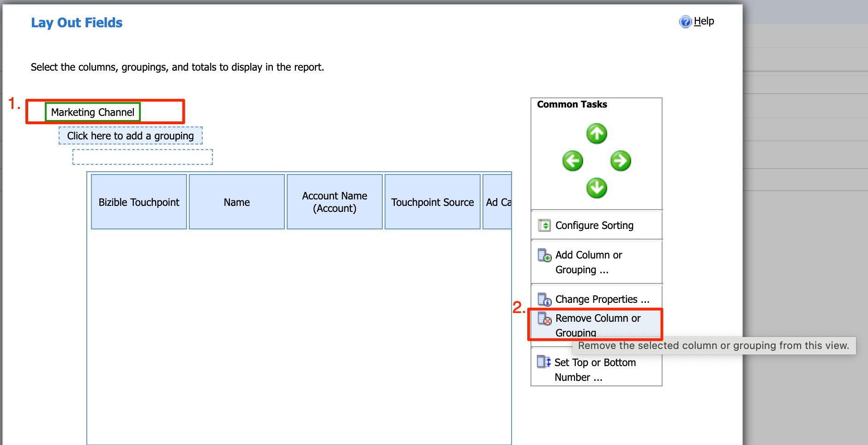This screenshot has width=868, height=445.
Task: Select the Touchpoint Source column header
Action: [x=433, y=202]
